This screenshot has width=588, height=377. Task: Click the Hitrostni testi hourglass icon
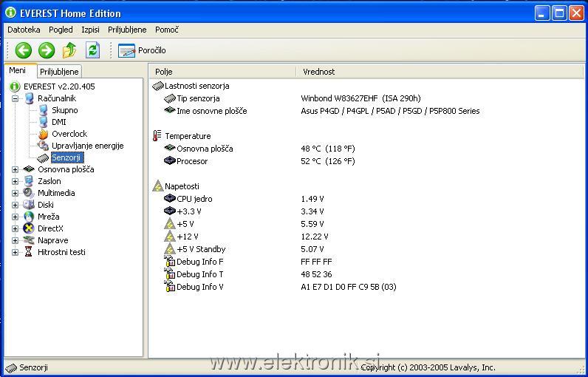pyautogui.click(x=29, y=252)
